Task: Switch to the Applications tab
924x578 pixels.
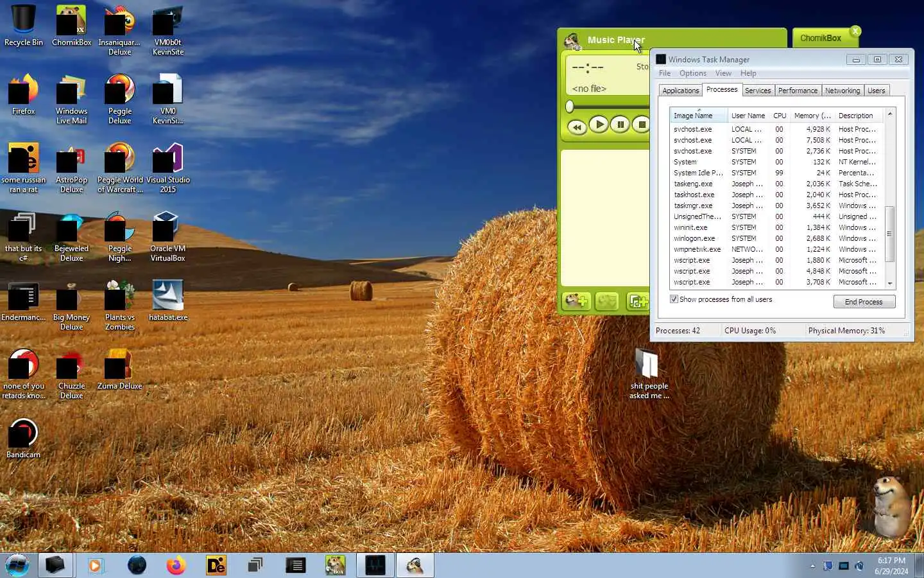Action: coord(680,91)
